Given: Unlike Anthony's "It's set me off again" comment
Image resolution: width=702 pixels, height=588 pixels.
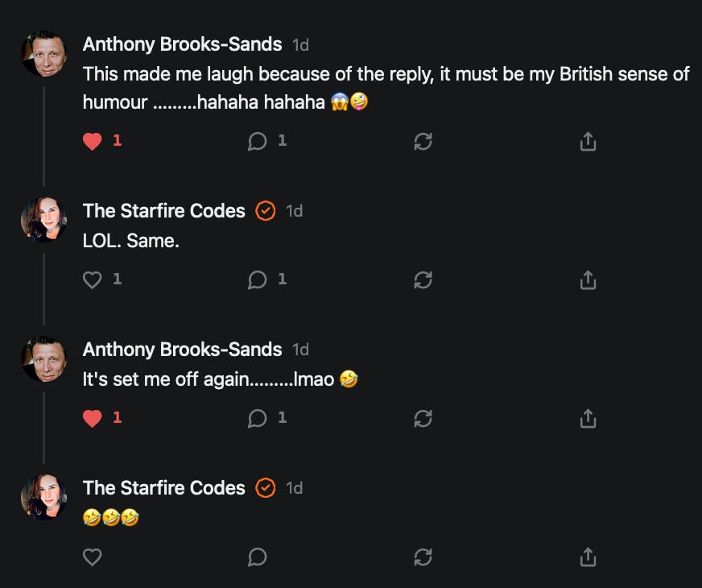Looking at the screenshot, I should pyautogui.click(x=93, y=418).
